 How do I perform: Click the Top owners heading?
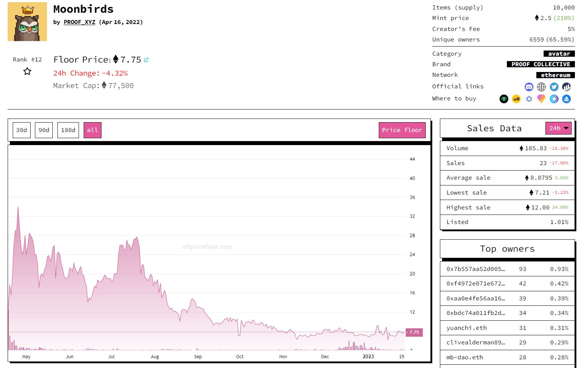(507, 249)
